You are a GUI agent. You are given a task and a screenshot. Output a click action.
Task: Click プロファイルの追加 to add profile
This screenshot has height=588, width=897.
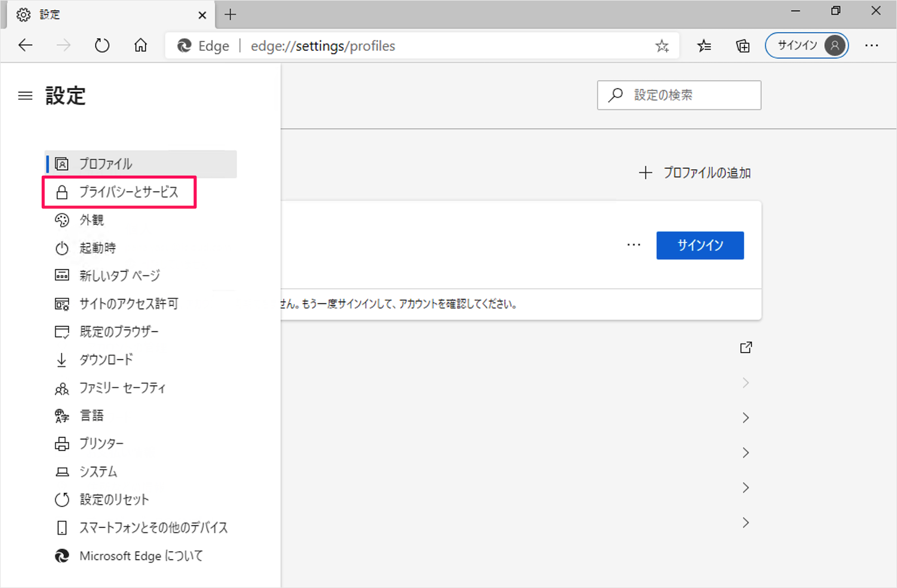(695, 173)
